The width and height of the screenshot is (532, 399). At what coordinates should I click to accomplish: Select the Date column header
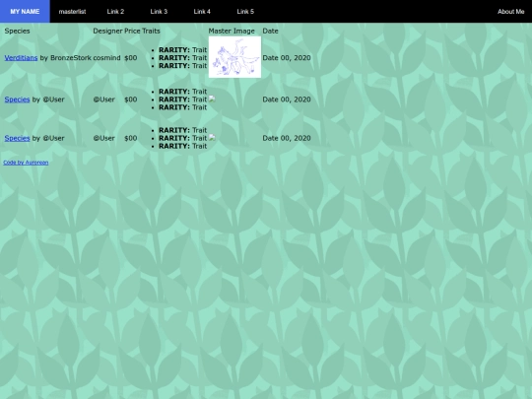tap(270, 31)
